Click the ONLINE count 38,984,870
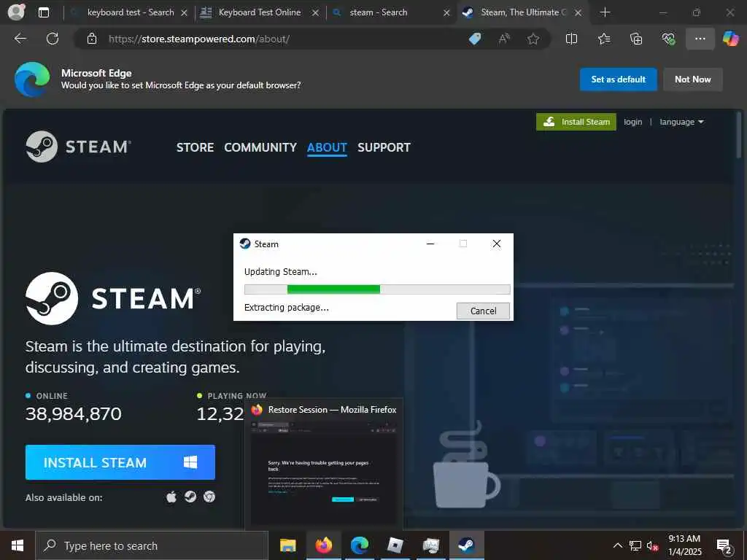This screenshot has width=747, height=560. (74, 414)
